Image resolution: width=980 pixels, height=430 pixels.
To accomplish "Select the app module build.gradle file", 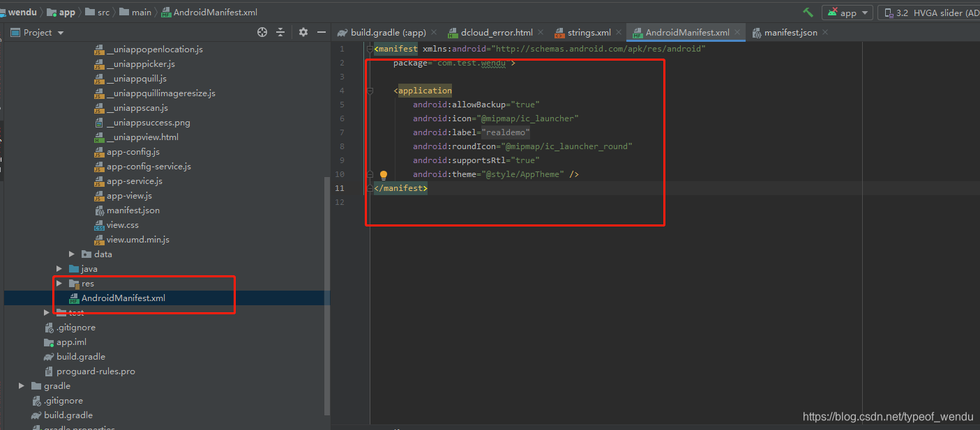I will tap(80, 357).
